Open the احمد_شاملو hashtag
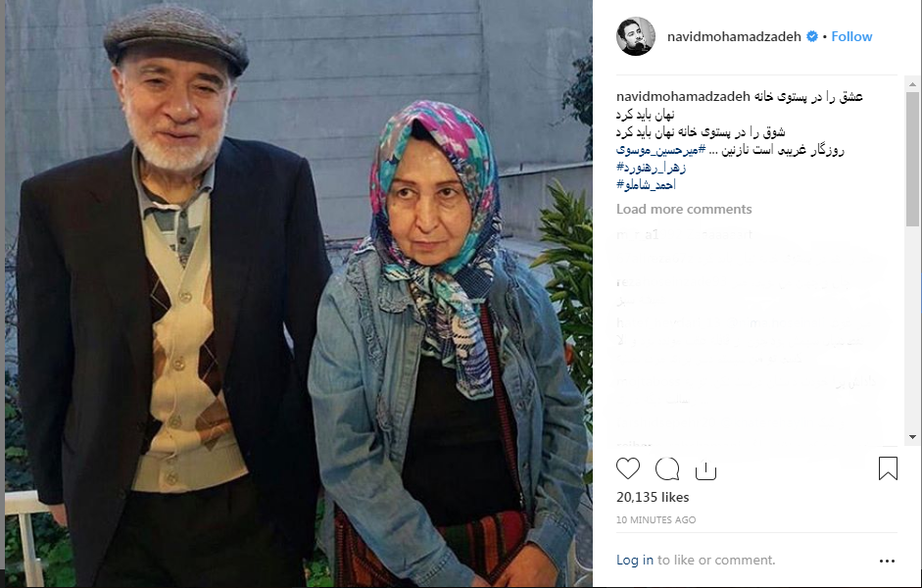The height and width of the screenshot is (588, 922). pos(646,184)
